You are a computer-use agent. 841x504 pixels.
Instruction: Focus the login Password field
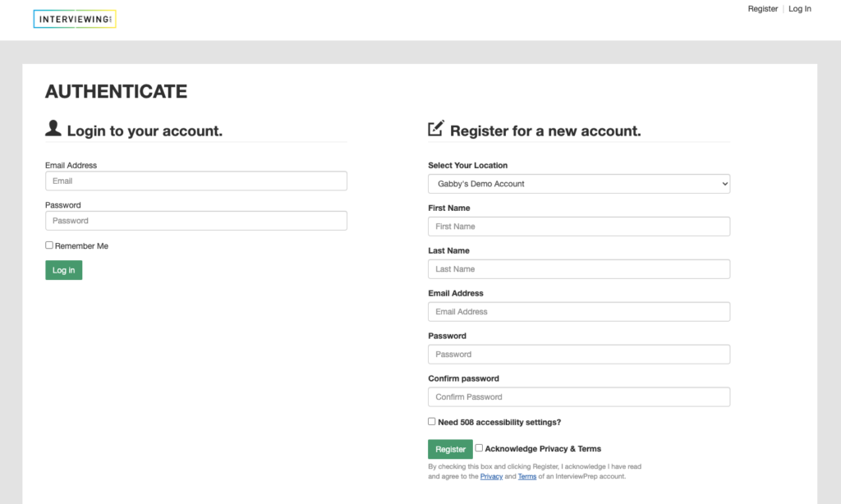click(x=195, y=220)
